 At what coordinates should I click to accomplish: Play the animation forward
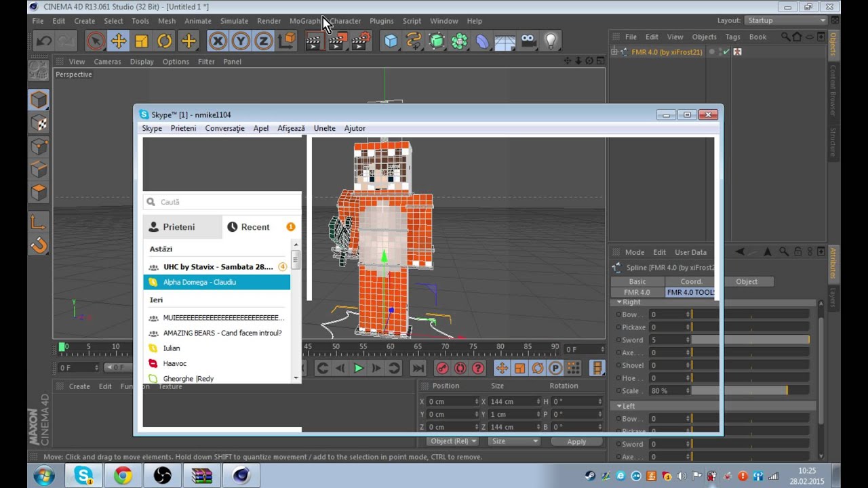[358, 368]
